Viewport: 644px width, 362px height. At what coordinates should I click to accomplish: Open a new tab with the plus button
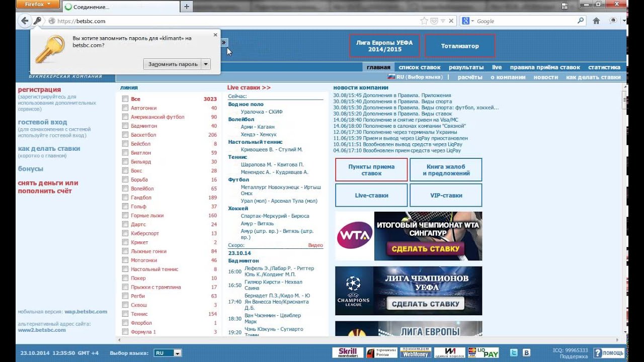pos(187,7)
